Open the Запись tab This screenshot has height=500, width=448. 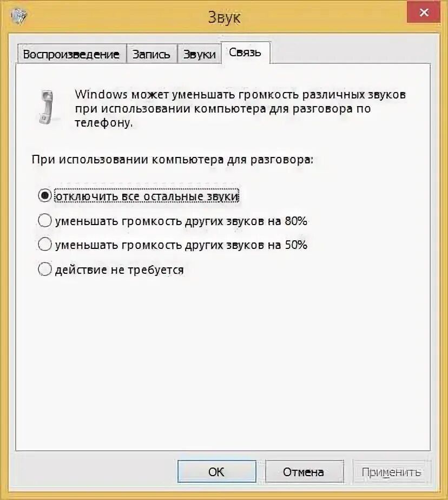(x=151, y=54)
